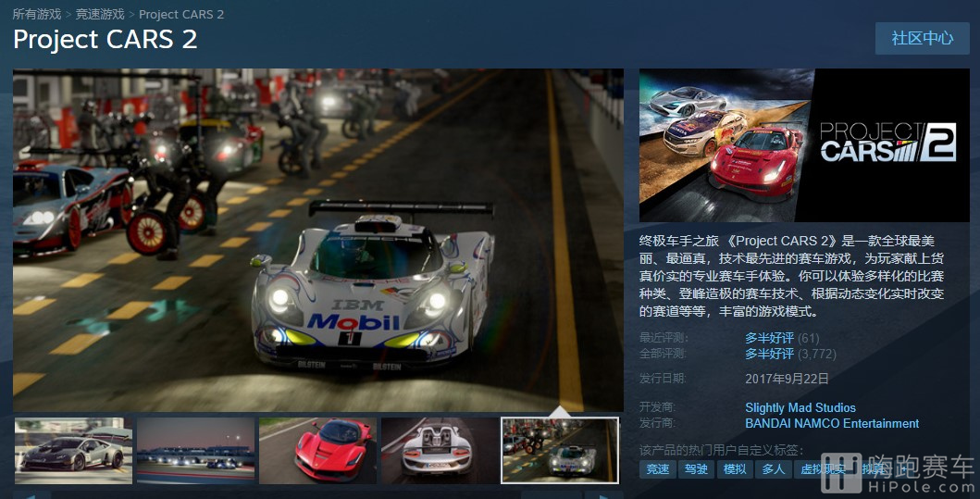Click the Project CARS 2 breadcrumb link
Screen dimensions: 980x499
(181, 14)
